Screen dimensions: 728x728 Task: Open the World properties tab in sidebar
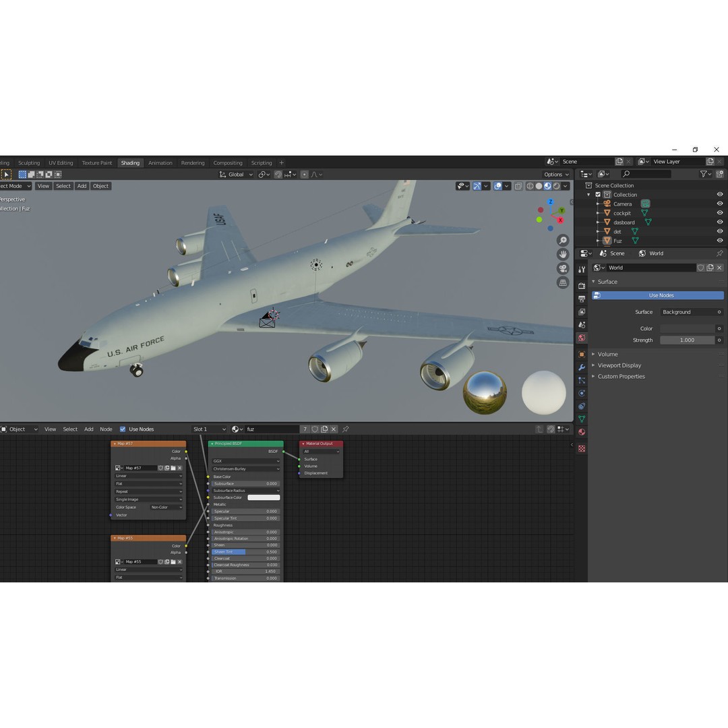click(x=581, y=338)
